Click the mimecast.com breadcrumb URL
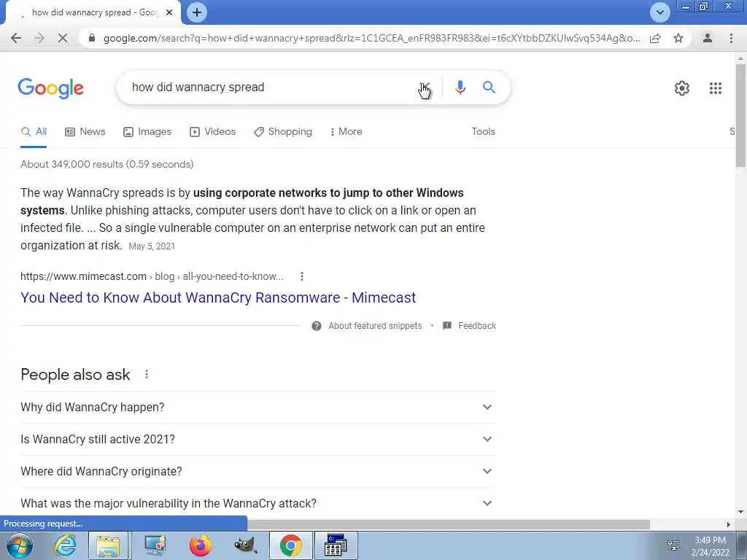 point(152,276)
